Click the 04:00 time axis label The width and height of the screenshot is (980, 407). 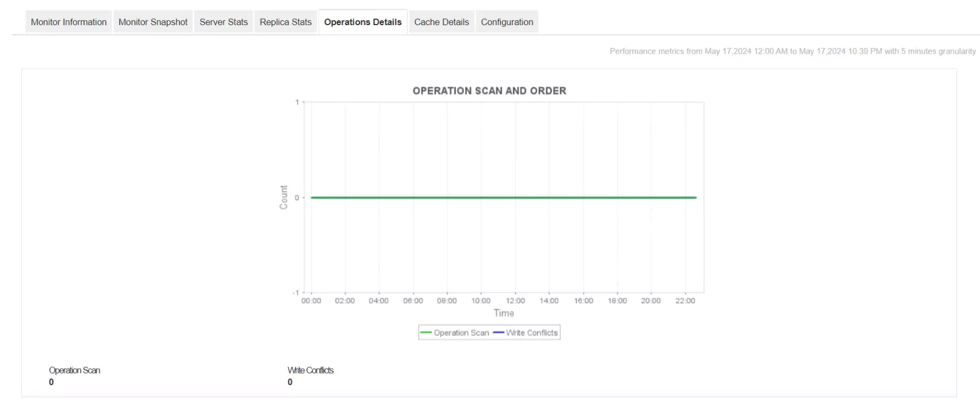379,301
